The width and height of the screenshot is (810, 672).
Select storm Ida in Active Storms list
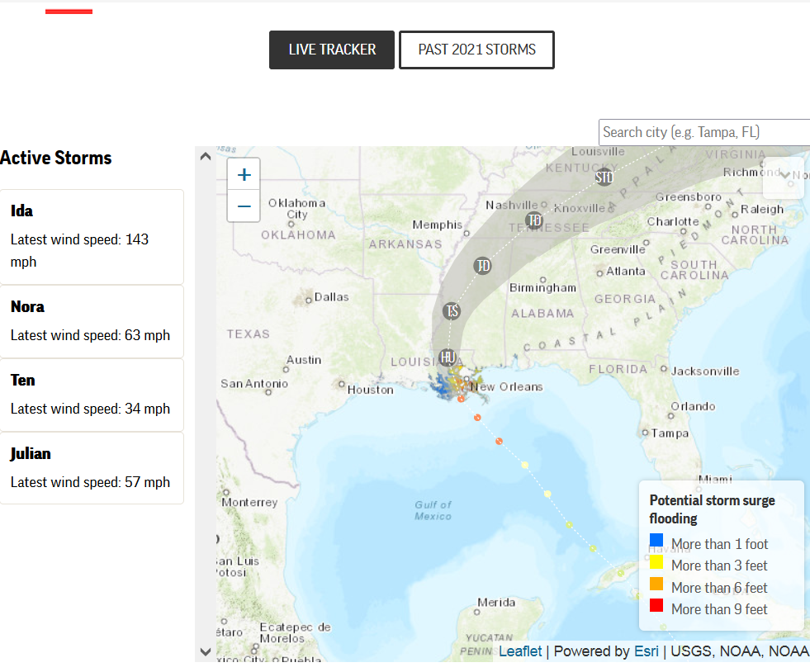point(92,237)
